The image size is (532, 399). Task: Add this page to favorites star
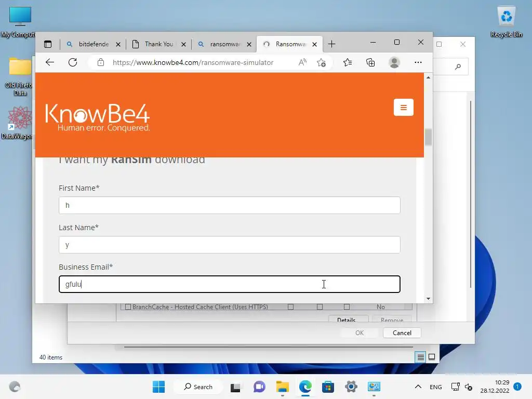click(x=321, y=62)
